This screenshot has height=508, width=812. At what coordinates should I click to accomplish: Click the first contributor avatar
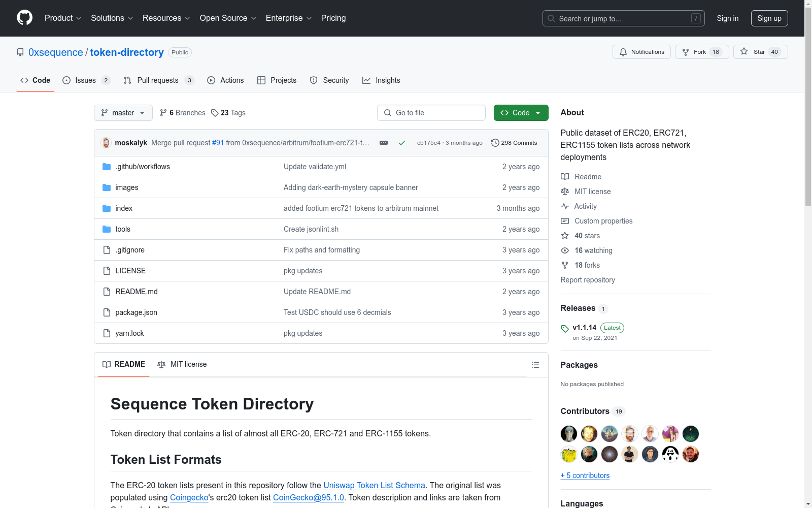[x=569, y=434]
